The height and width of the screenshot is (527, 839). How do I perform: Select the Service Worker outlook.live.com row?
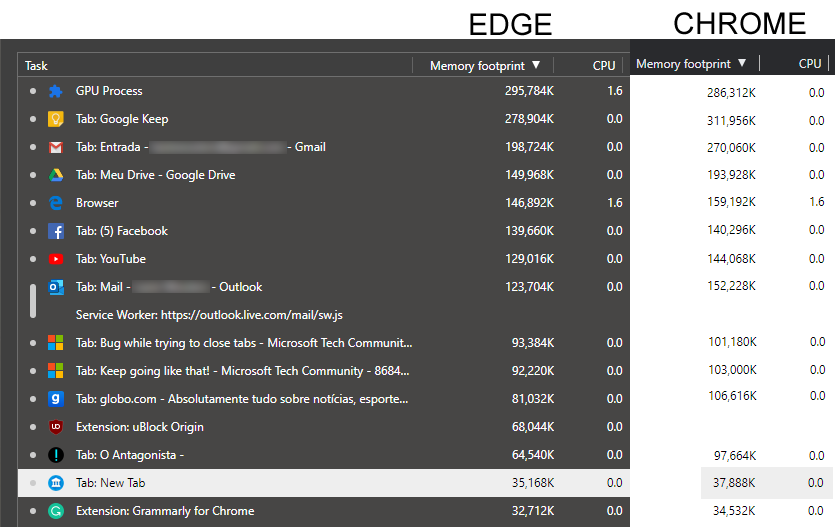[324, 315]
